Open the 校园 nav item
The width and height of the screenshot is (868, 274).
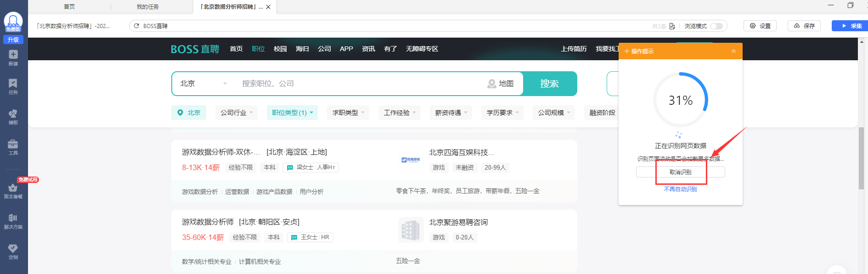[280, 49]
